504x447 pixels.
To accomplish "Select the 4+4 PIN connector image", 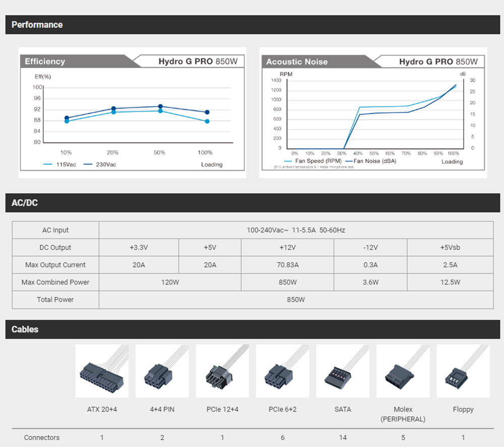I will coord(162,371).
